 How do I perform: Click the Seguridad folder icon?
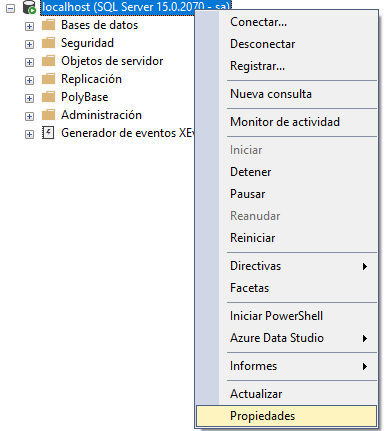tap(48, 43)
